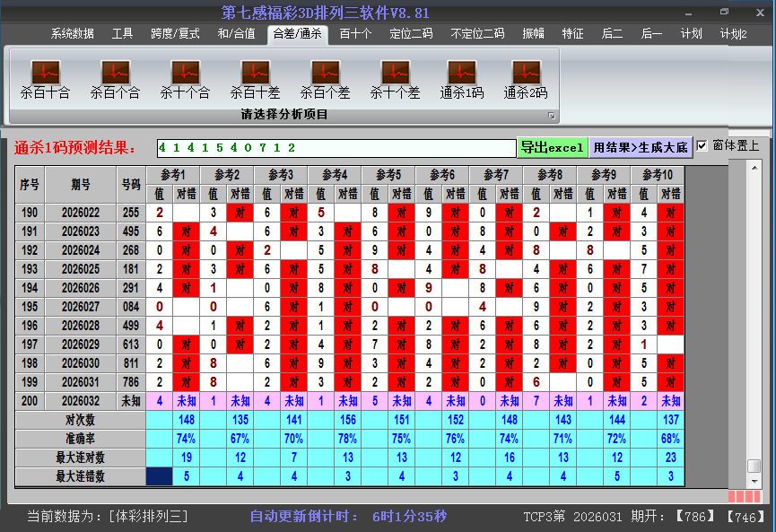Image resolution: width=776 pixels, height=532 pixels.
Task: Expand the 请选择分析项目 panel launcher
Action: [552, 116]
